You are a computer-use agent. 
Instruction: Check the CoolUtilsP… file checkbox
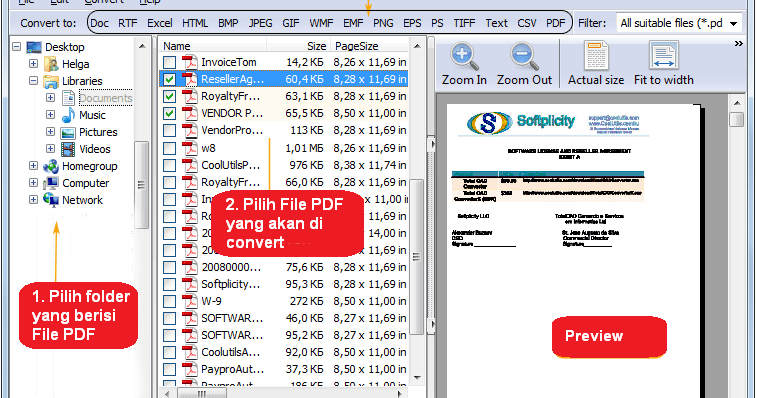coord(169,165)
